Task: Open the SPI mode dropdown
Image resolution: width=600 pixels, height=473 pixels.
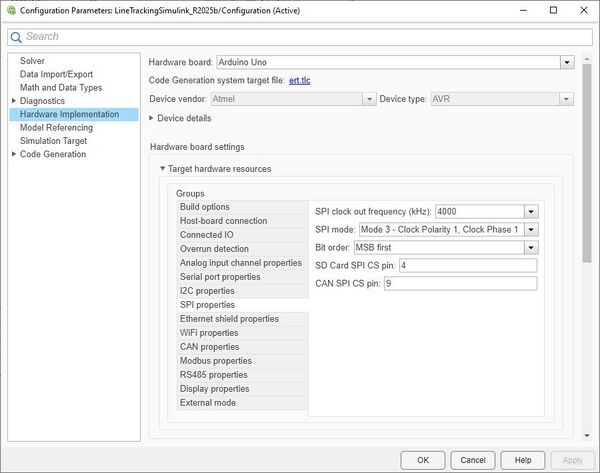Action: click(531, 229)
